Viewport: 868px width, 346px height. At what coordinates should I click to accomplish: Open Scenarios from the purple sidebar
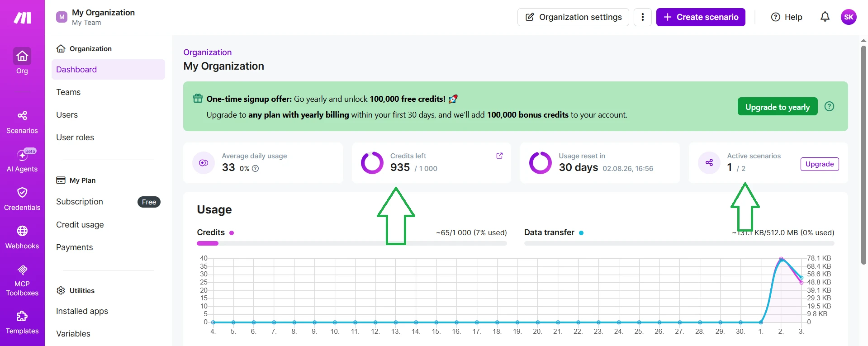(x=22, y=123)
